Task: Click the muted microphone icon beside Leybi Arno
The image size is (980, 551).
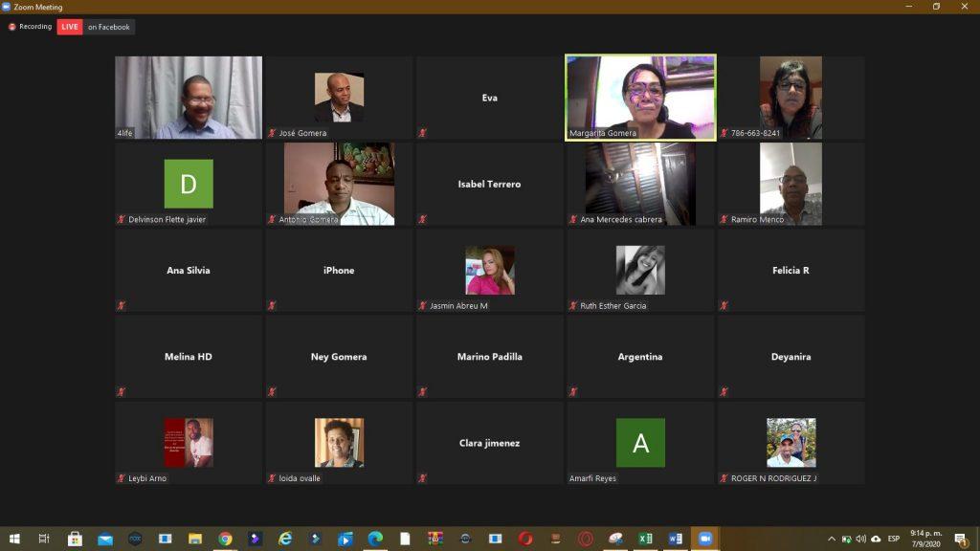Action: pos(121,478)
